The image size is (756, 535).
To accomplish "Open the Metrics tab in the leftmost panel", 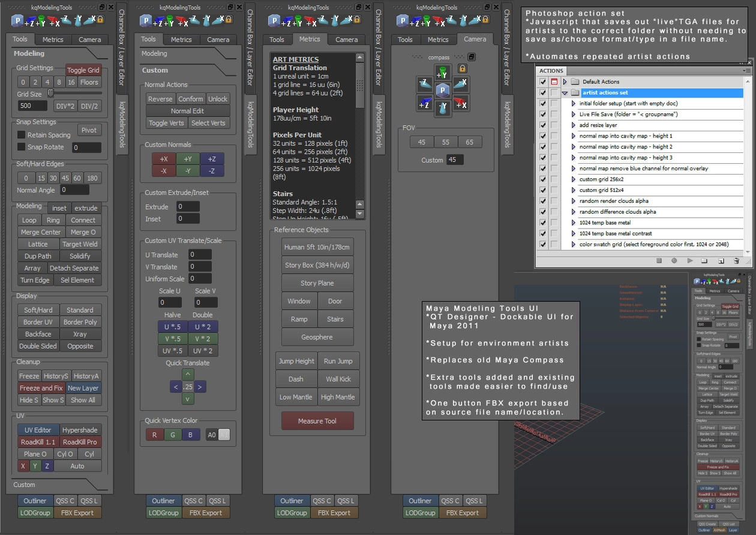I will [53, 40].
